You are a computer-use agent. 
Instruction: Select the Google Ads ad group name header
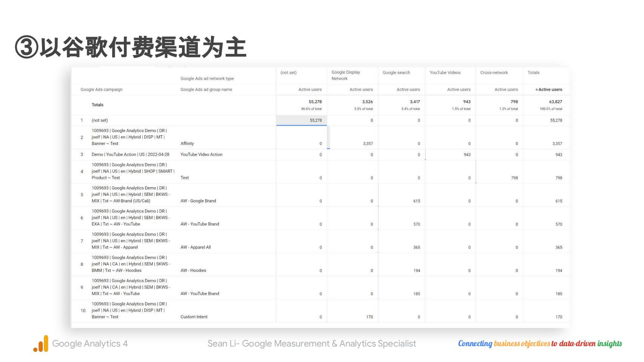click(206, 90)
